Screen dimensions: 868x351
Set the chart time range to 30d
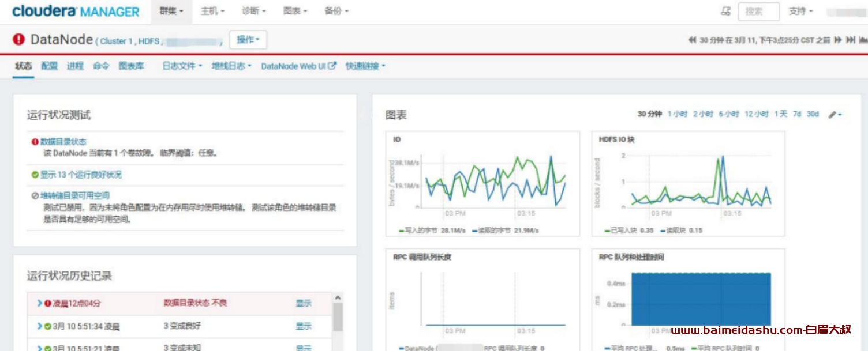coord(813,114)
